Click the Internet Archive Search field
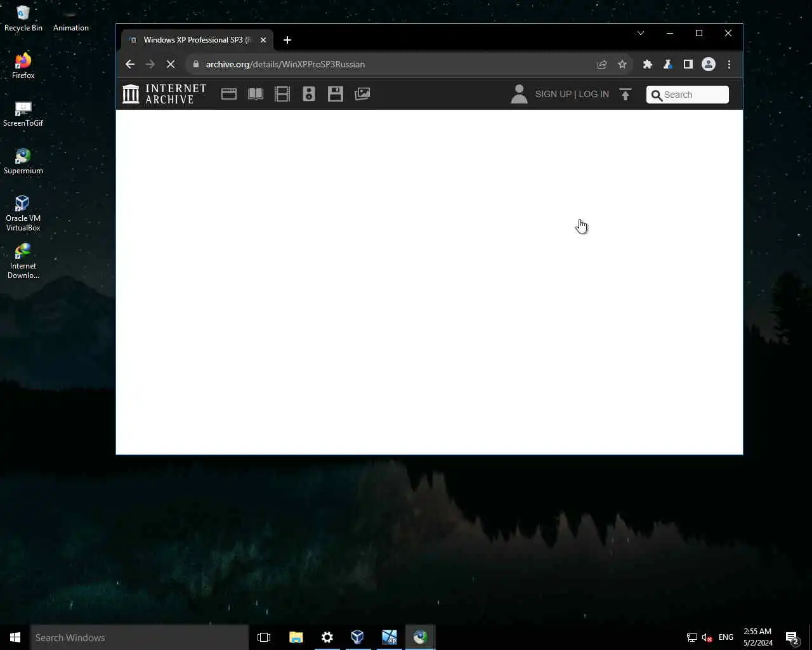Image resolution: width=812 pixels, height=650 pixels. pos(688,95)
